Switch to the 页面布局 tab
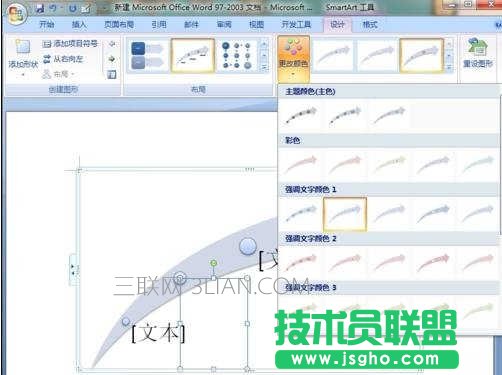 pos(119,24)
